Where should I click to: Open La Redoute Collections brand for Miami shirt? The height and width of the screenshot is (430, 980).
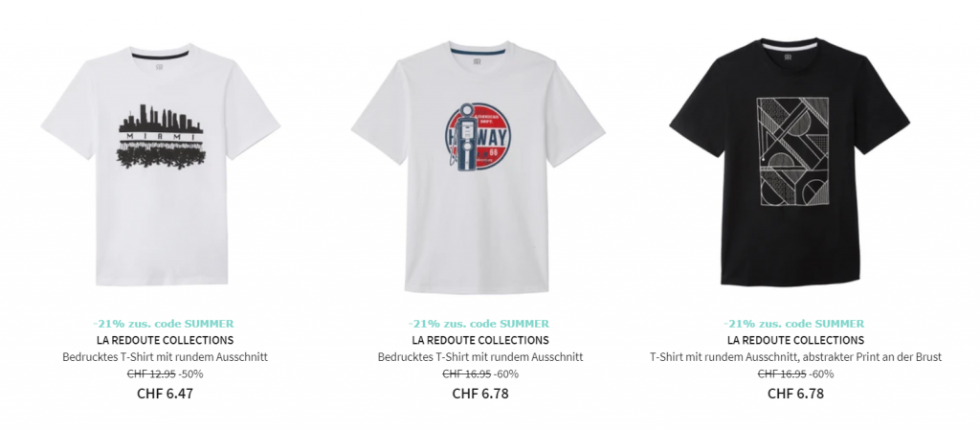click(165, 341)
